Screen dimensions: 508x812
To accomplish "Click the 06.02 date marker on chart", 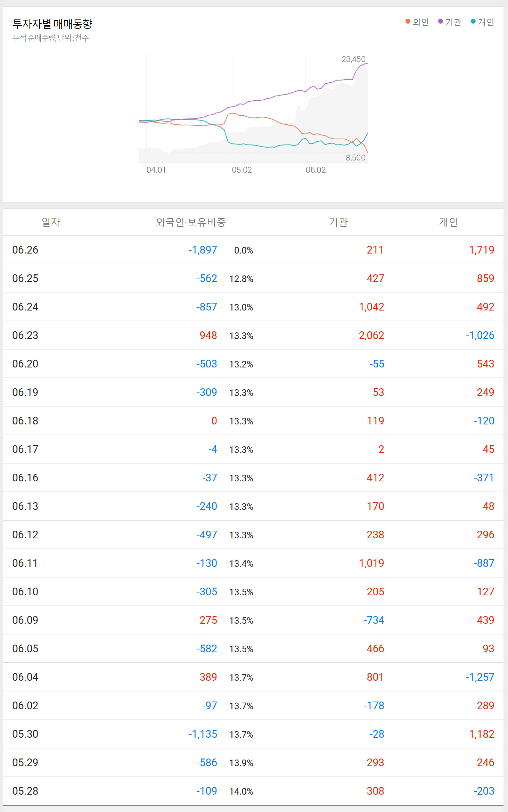I will click(x=316, y=170).
